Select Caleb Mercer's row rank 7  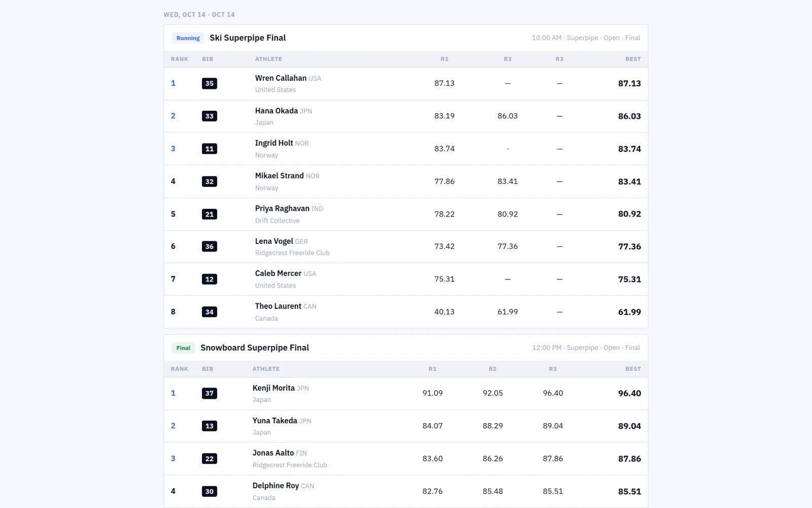coord(173,279)
